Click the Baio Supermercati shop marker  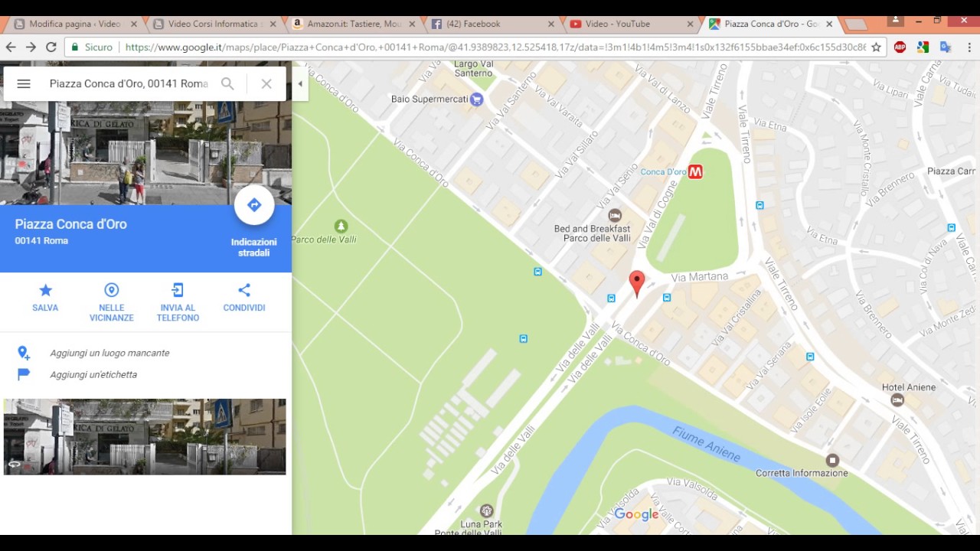click(x=477, y=99)
